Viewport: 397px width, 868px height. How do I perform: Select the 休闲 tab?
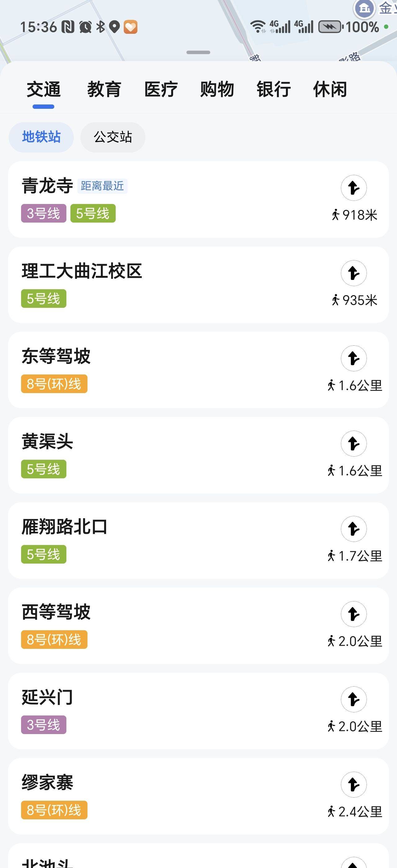pos(330,89)
